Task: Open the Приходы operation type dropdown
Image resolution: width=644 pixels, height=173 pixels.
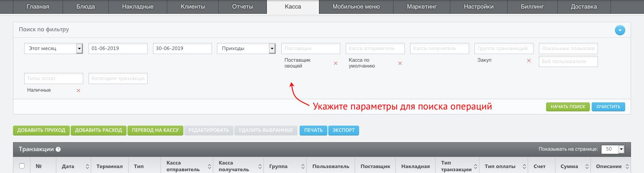Action: click(x=246, y=48)
